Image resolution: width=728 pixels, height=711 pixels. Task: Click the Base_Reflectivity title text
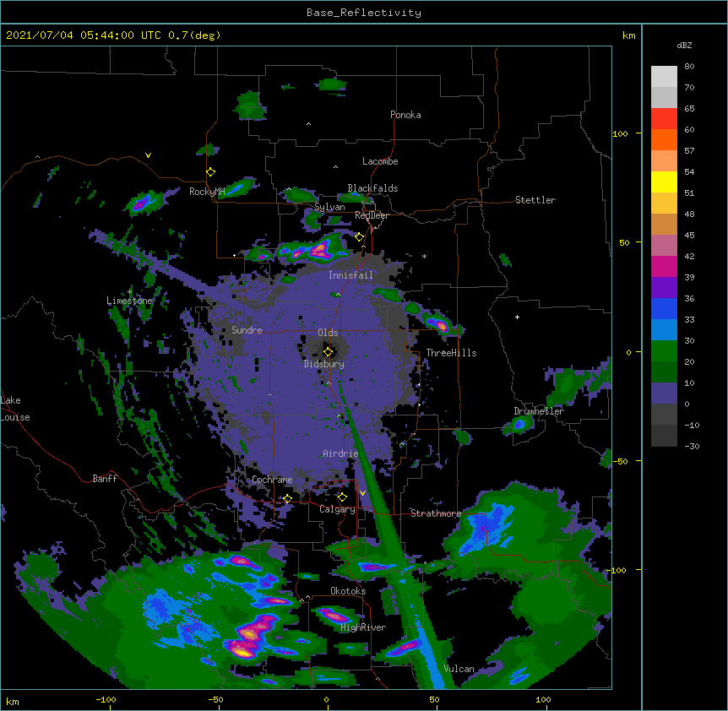[364, 13]
